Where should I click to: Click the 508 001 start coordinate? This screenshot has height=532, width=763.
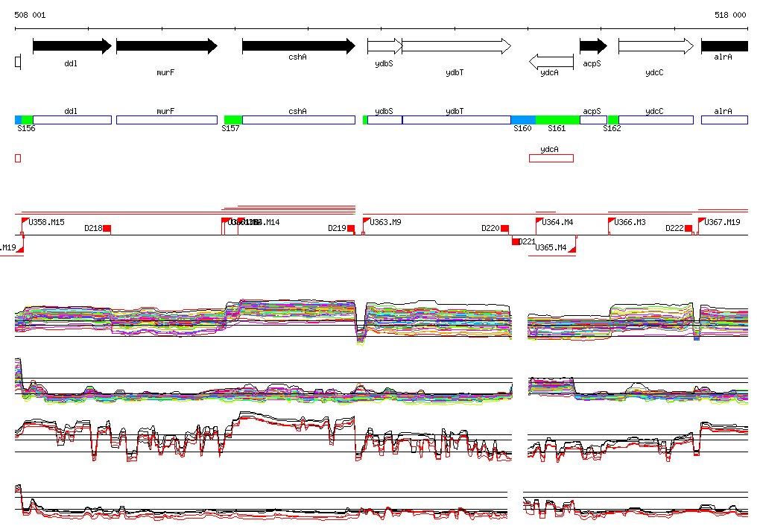click(30, 15)
